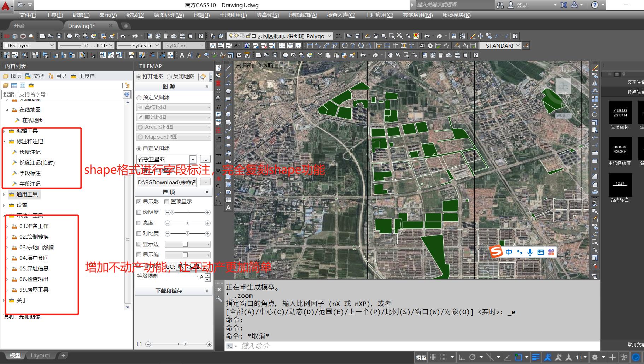The height and width of the screenshot is (364, 644).
Task: Check the 透明度 checkbox
Action: tap(139, 212)
